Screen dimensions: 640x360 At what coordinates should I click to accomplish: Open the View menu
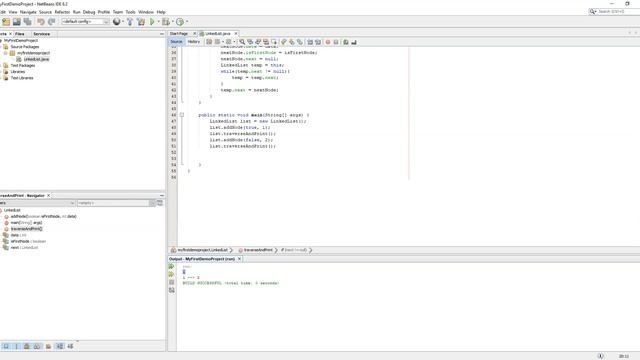click(x=13, y=12)
